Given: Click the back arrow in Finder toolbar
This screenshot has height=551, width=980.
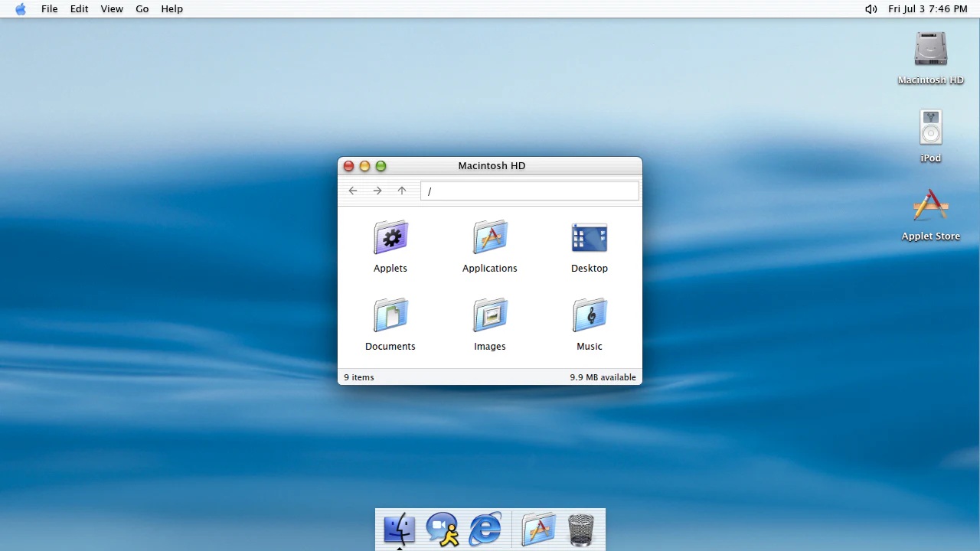Looking at the screenshot, I should pos(353,191).
